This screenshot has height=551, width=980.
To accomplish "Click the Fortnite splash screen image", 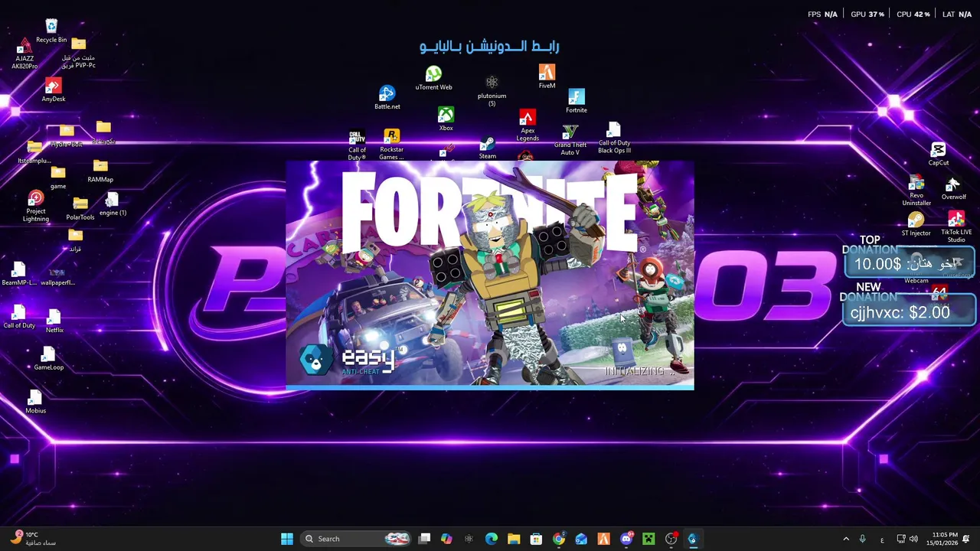I will pos(490,275).
